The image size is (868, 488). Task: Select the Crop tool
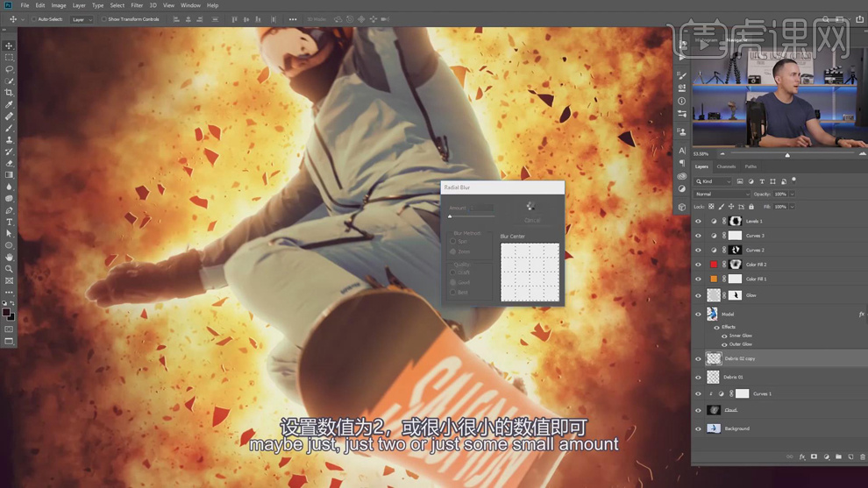click(x=9, y=93)
